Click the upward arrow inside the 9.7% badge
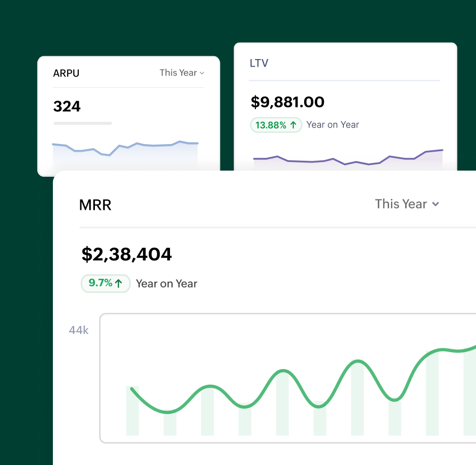 point(118,284)
